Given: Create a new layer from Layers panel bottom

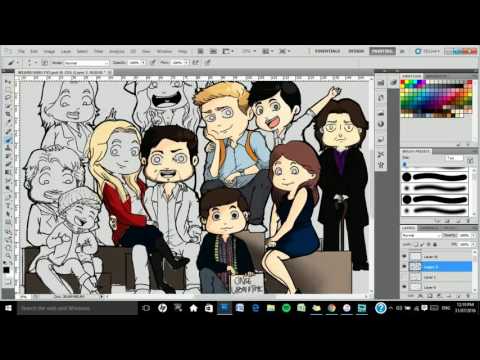Looking at the screenshot, I should [x=459, y=295].
